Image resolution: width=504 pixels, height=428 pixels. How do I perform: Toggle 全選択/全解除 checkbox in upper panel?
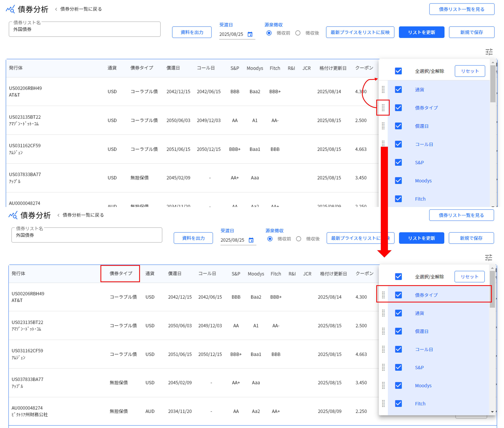click(398, 71)
